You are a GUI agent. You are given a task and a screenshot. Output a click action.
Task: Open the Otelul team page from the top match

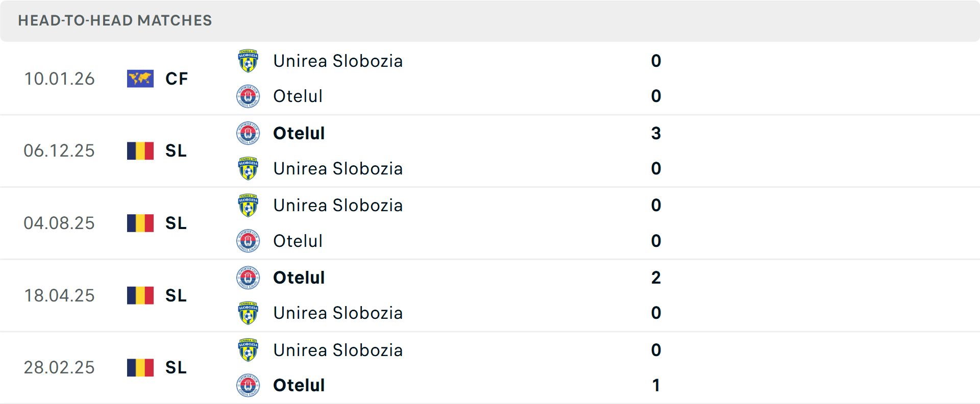tap(298, 96)
